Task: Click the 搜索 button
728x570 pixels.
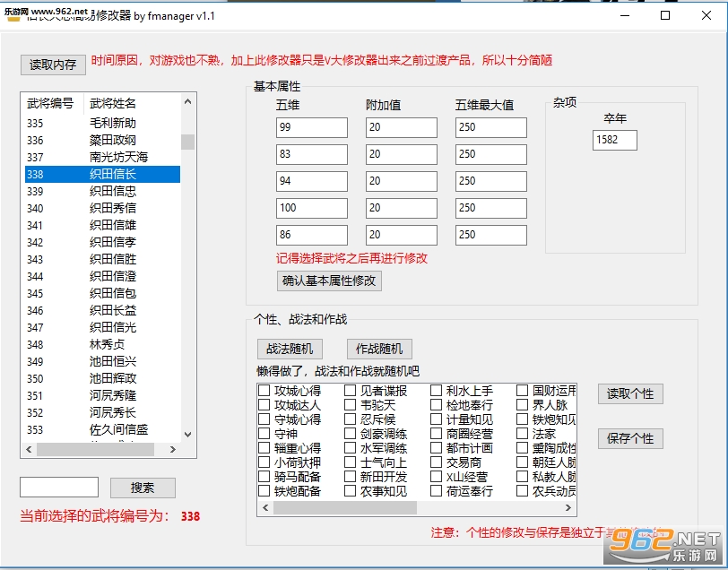Action: [x=143, y=488]
